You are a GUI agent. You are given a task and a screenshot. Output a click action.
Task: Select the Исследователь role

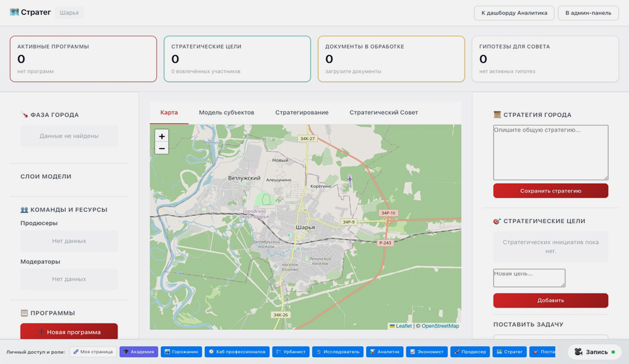coord(338,352)
